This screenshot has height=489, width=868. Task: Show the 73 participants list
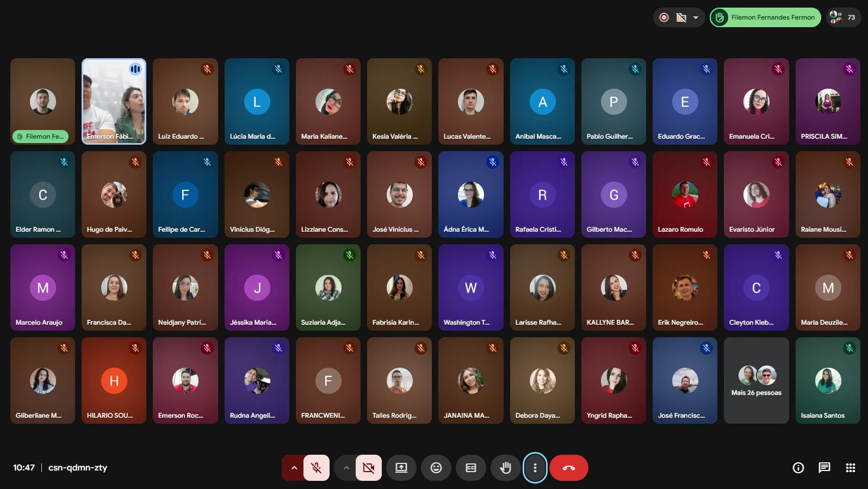tap(843, 17)
